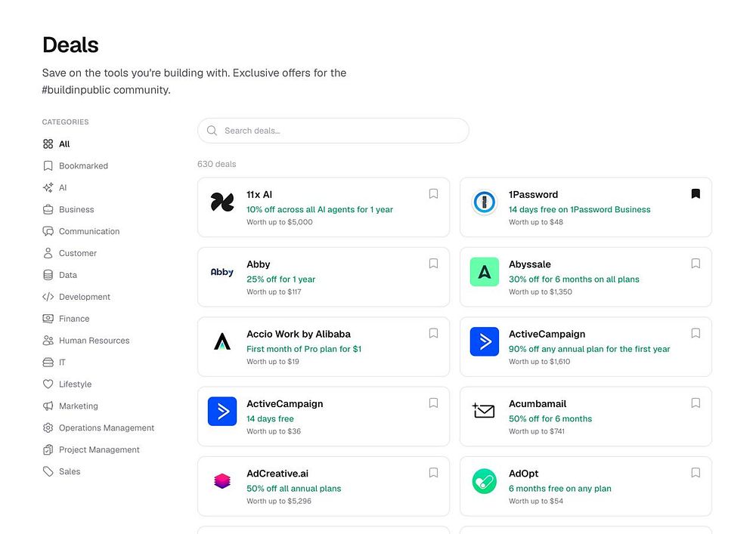Click '6 months free on any plan'

tap(559, 489)
